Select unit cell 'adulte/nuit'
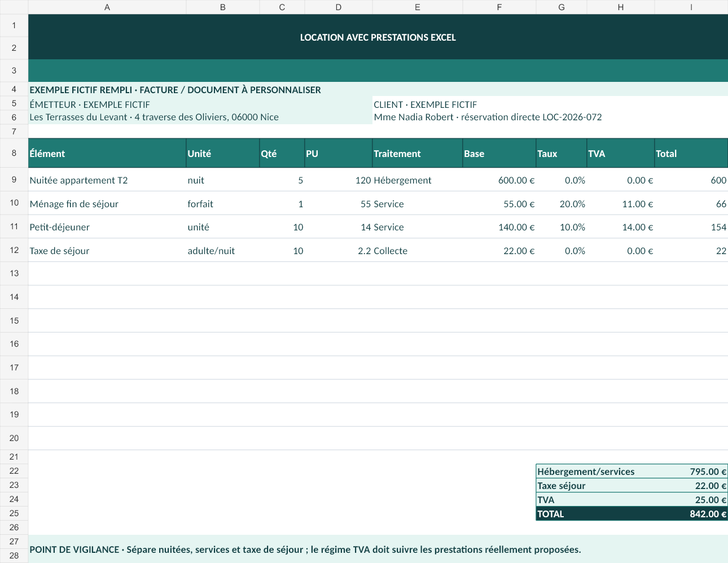Screen dimensions: 728x563 pos(223,250)
